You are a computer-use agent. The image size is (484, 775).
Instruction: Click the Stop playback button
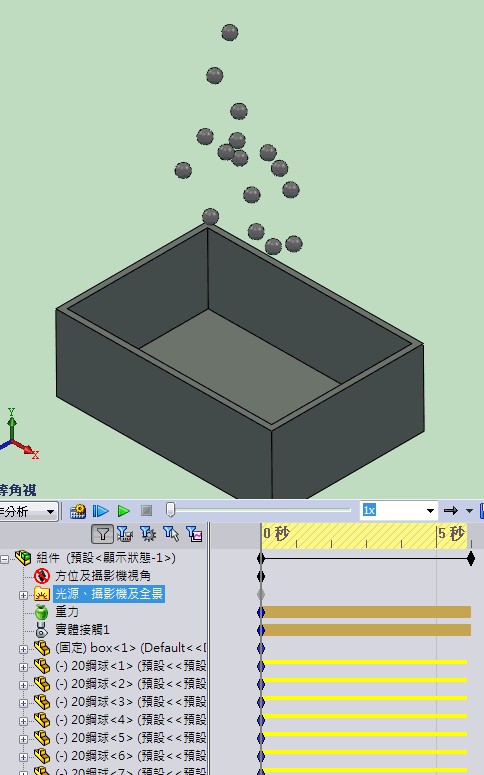146,511
